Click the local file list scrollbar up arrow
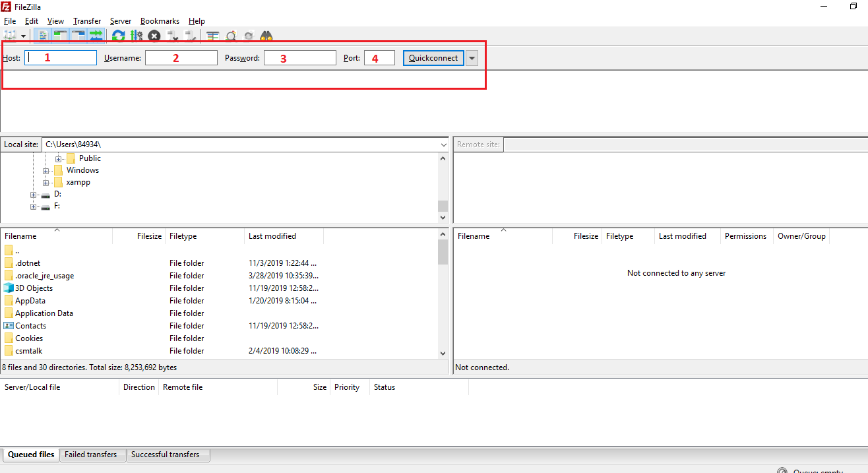868x473 pixels. (443, 235)
